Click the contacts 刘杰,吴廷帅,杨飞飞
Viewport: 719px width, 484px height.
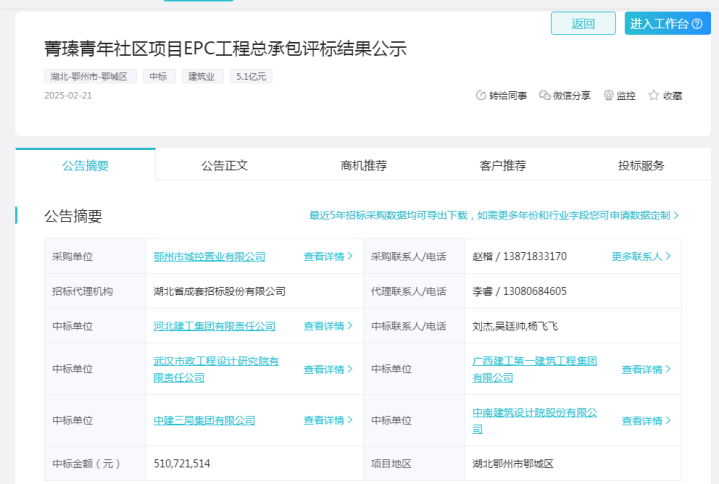pyautogui.click(x=515, y=326)
